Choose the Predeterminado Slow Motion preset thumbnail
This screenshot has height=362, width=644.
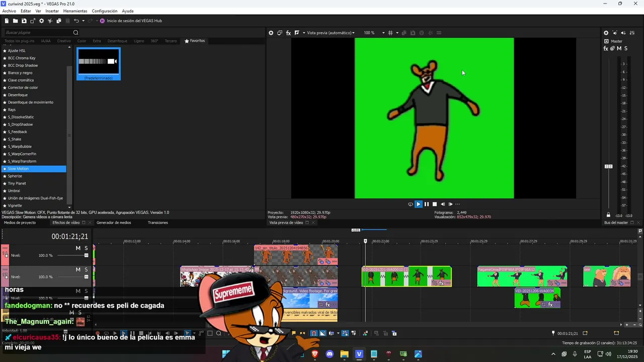(x=99, y=64)
